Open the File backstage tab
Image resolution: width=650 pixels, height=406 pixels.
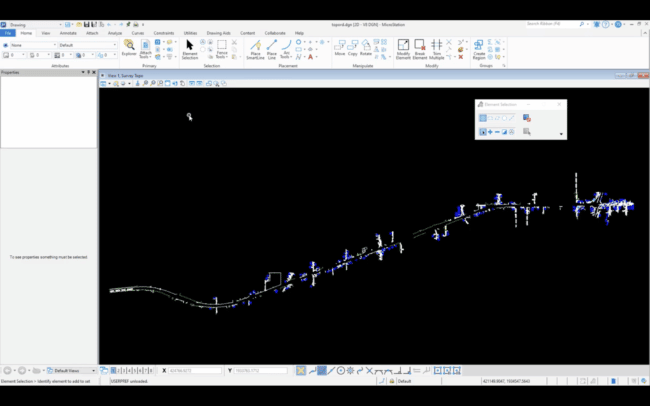coord(8,33)
